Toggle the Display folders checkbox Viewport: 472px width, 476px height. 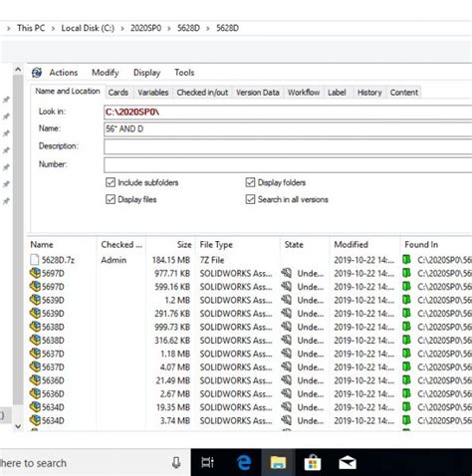(x=250, y=182)
